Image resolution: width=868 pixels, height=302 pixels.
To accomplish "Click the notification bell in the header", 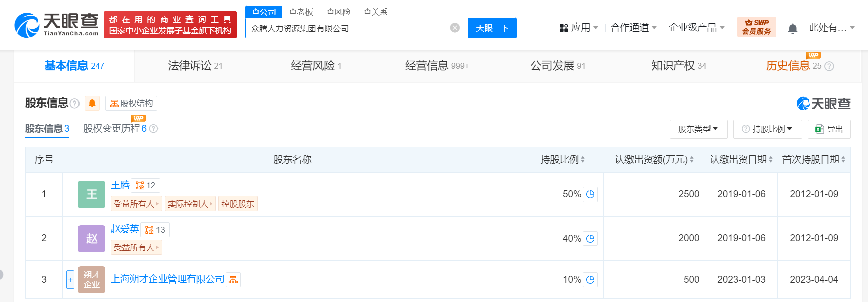I will [x=793, y=28].
